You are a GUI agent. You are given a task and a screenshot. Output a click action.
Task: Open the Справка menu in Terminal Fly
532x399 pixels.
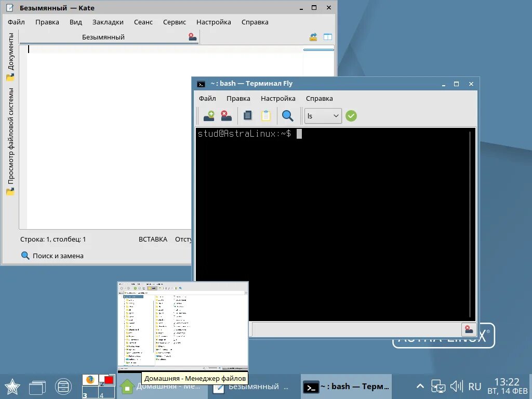pos(320,98)
